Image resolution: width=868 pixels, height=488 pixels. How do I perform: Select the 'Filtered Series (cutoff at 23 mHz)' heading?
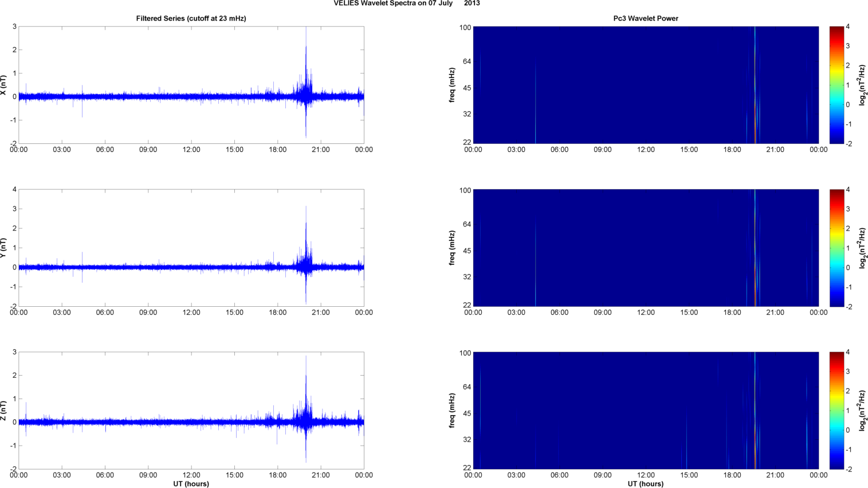coord(191,18)
